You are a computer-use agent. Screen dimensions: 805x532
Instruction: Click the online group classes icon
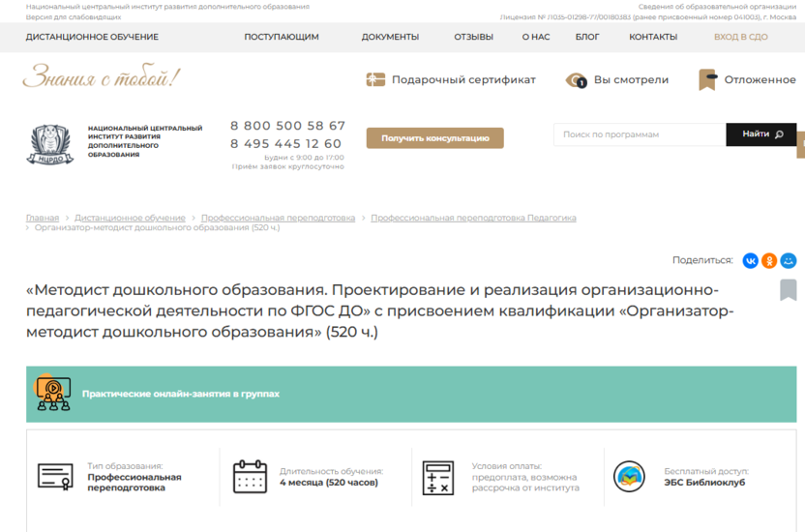[x=52, y=394]
